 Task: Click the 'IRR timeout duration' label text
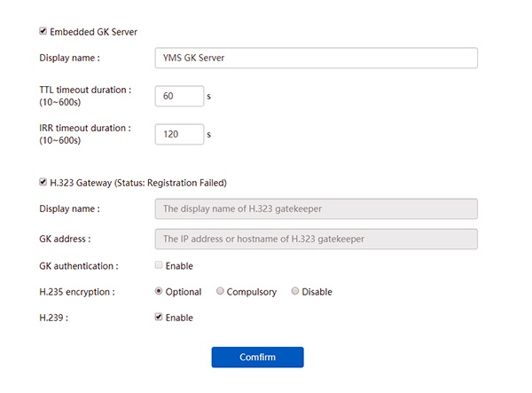click(x=85, y=128)
